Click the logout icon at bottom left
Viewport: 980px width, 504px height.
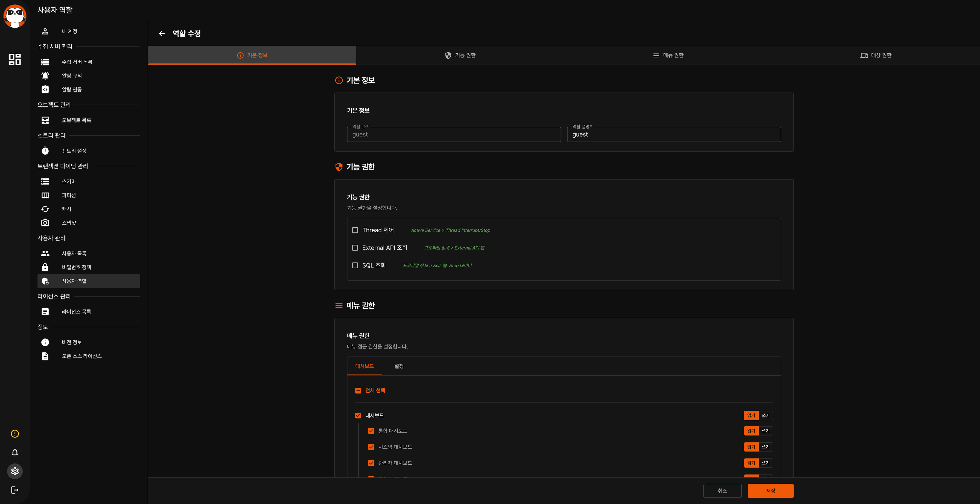click(x=15, y=490)
